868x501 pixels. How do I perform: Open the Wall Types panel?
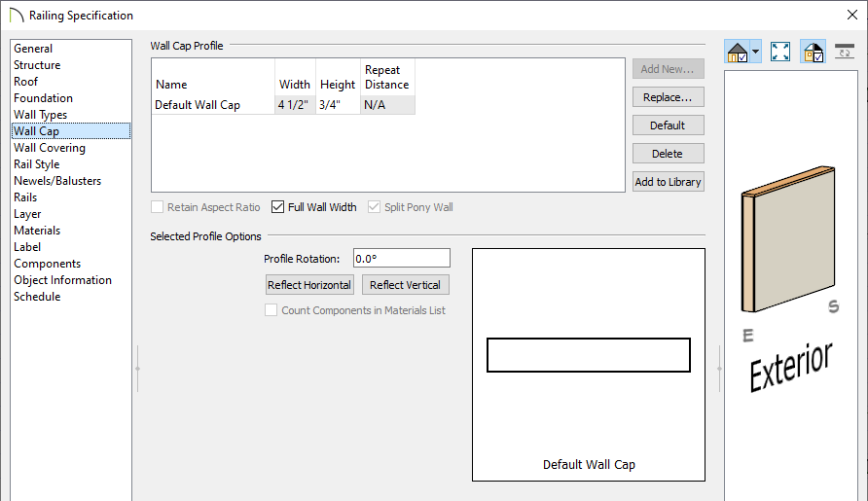41,115
